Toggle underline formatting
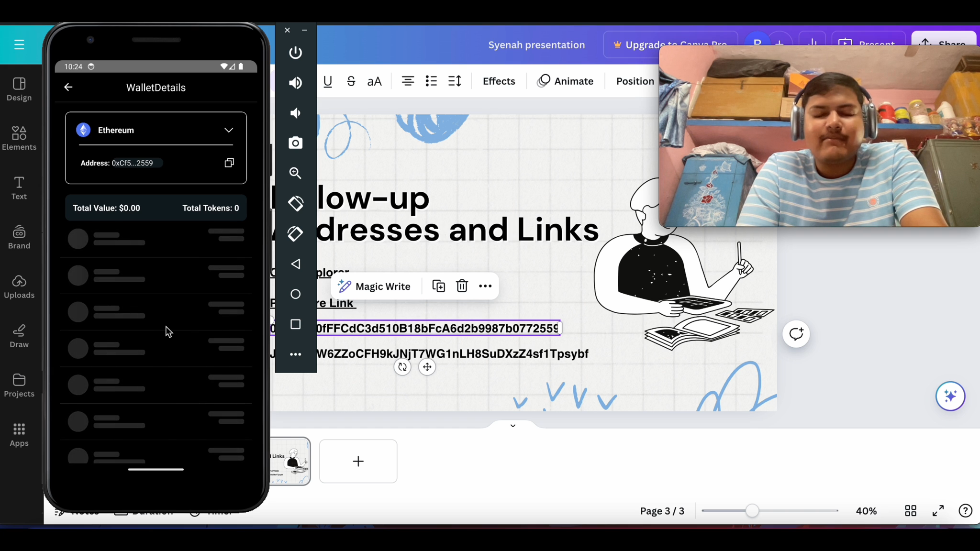Screen dimensions: 980x551 (328, 81)
